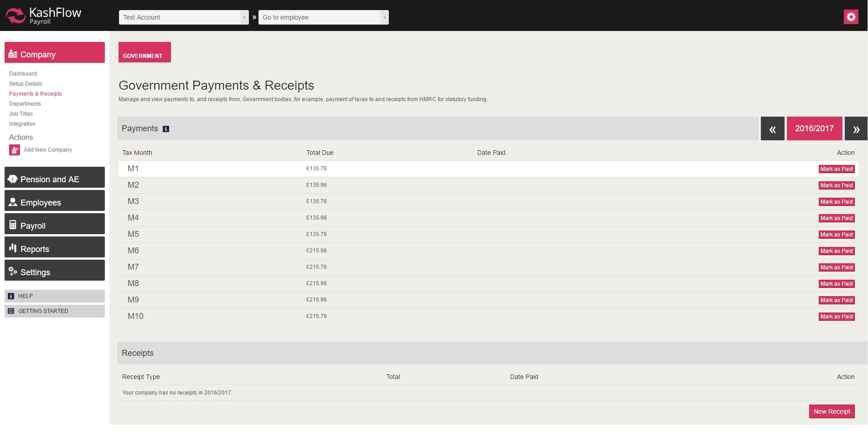This screenshot has height=431, width=868.
Task: Go to previous tax year
Action: [x=773, y=128]
